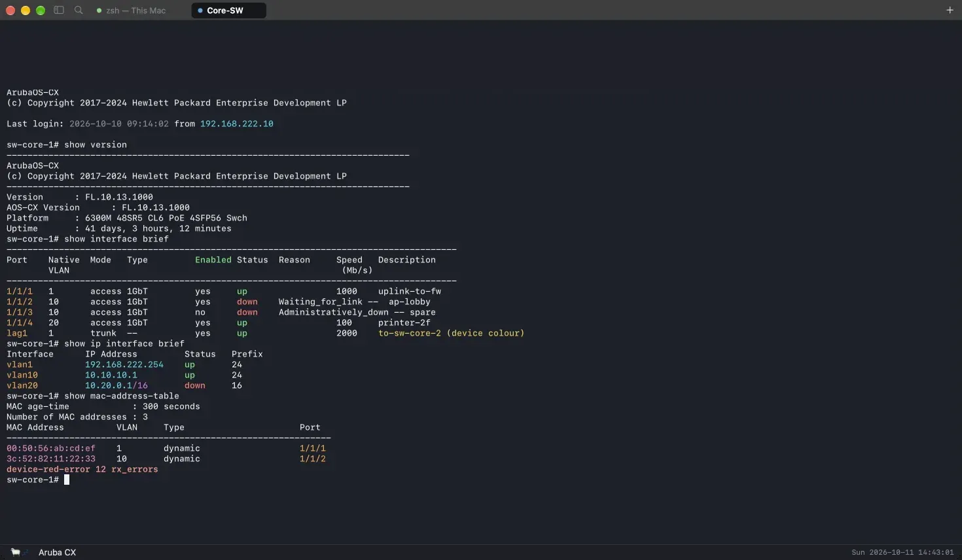Click IP address 10.20.0.1/16
962x560 pixels.
point(116,385)
